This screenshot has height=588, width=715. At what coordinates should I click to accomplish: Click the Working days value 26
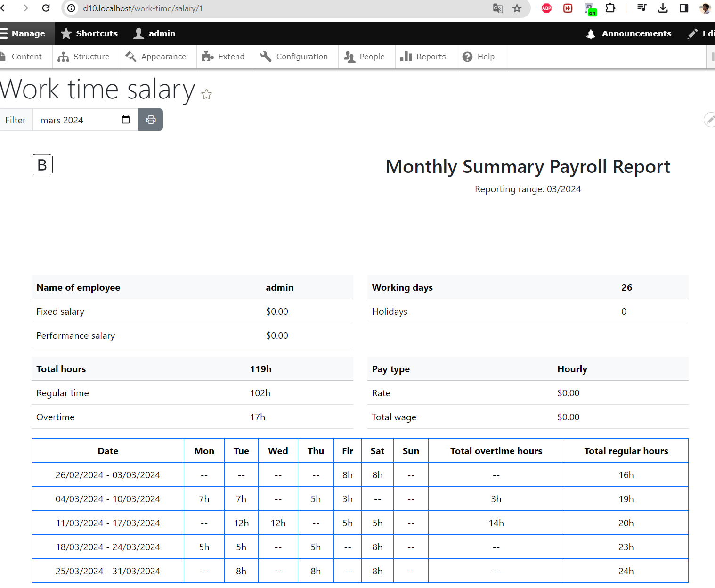pos(626,287)
